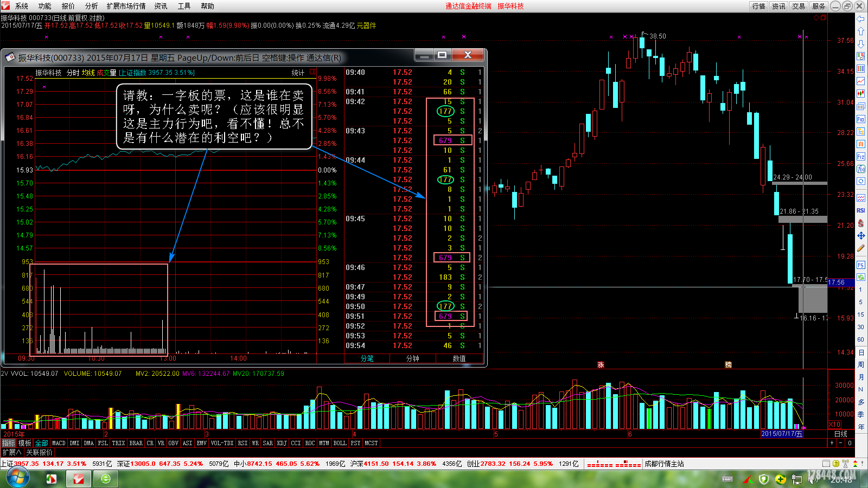The image size is (868, 488).
Task: Select the 日 daily period button
Action: pyautogui.click(x=860, y=352)
